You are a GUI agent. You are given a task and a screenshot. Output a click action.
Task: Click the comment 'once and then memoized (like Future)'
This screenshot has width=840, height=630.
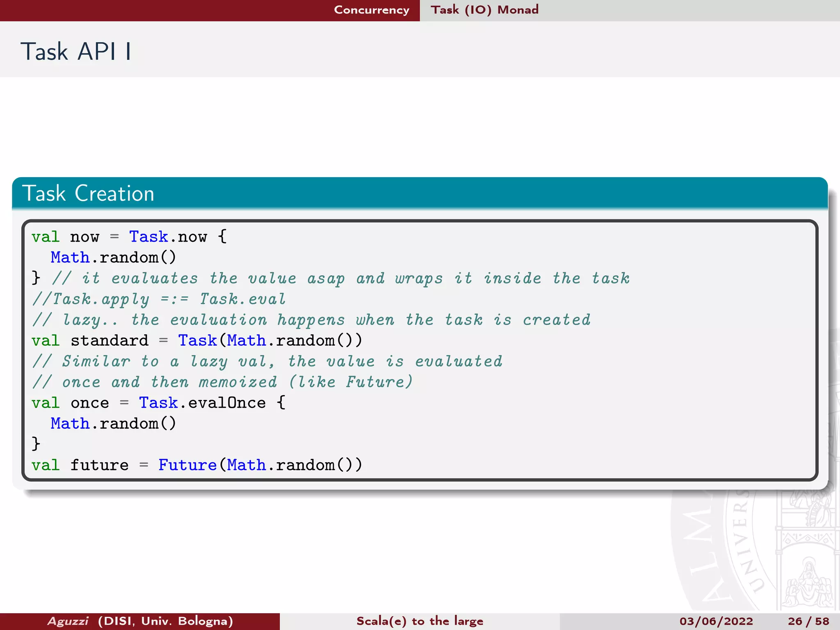pos(237,382)
